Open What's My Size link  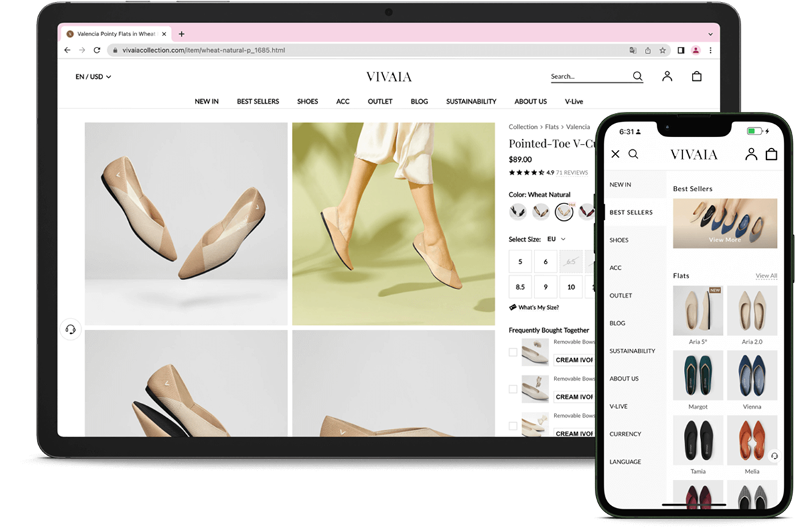point(534,307)
